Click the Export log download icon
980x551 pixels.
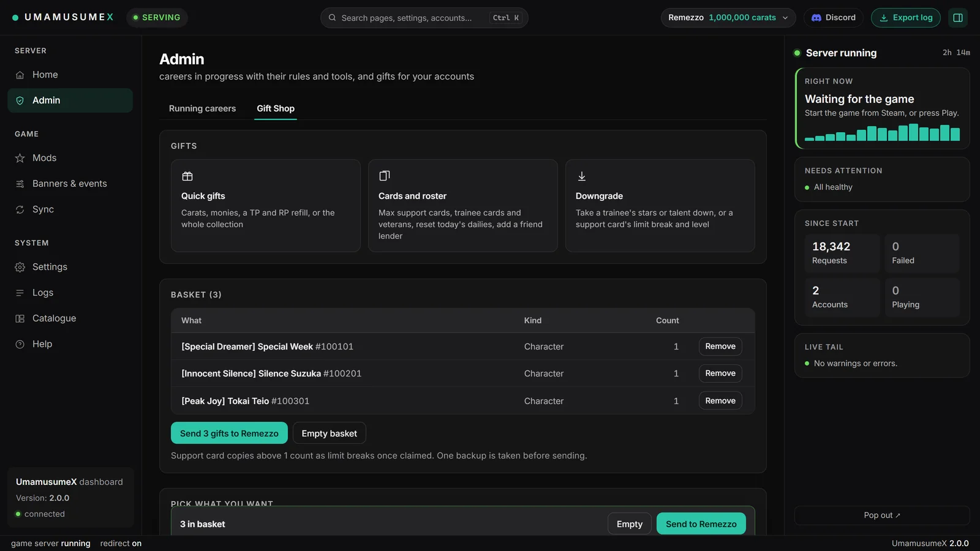(884, 18)
